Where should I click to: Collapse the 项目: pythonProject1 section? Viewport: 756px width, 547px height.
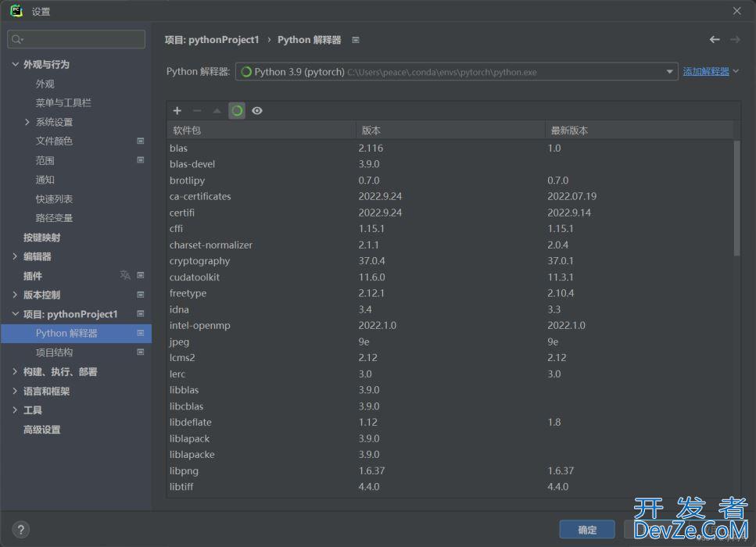click(x=15, y=313)
